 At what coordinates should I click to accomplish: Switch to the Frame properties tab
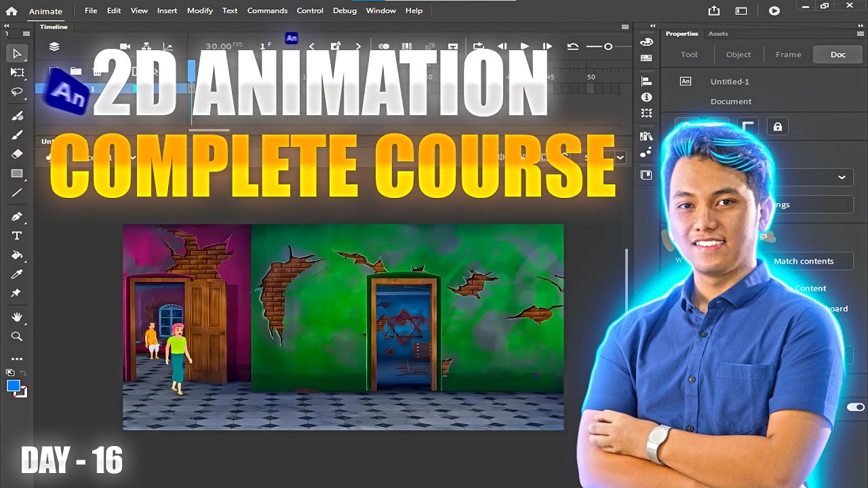(789, 54)
